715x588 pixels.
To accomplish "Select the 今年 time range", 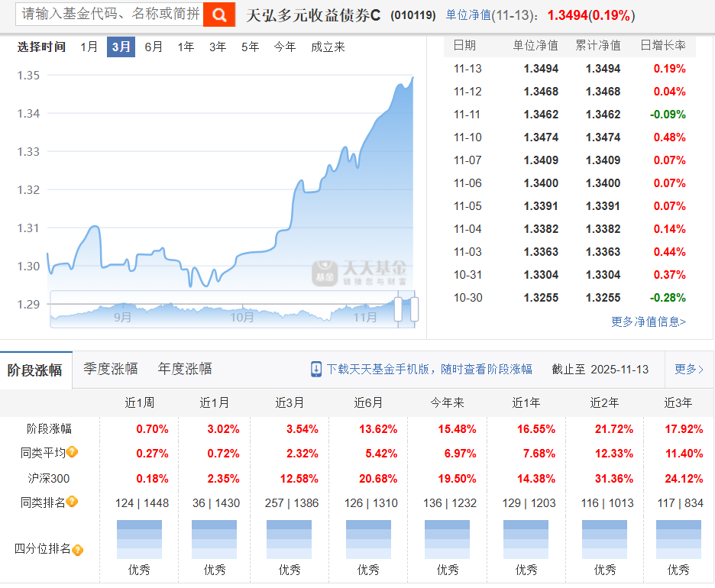I will (285, 47).
